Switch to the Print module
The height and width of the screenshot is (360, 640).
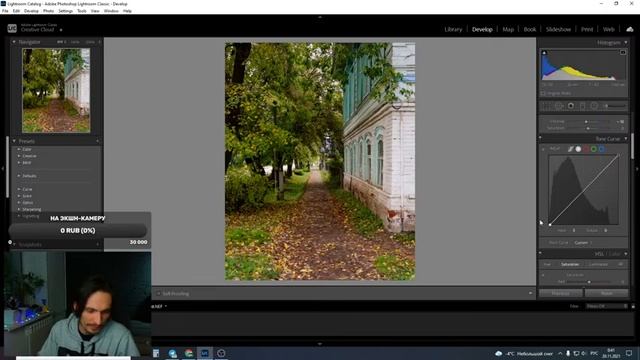(587, 29)
